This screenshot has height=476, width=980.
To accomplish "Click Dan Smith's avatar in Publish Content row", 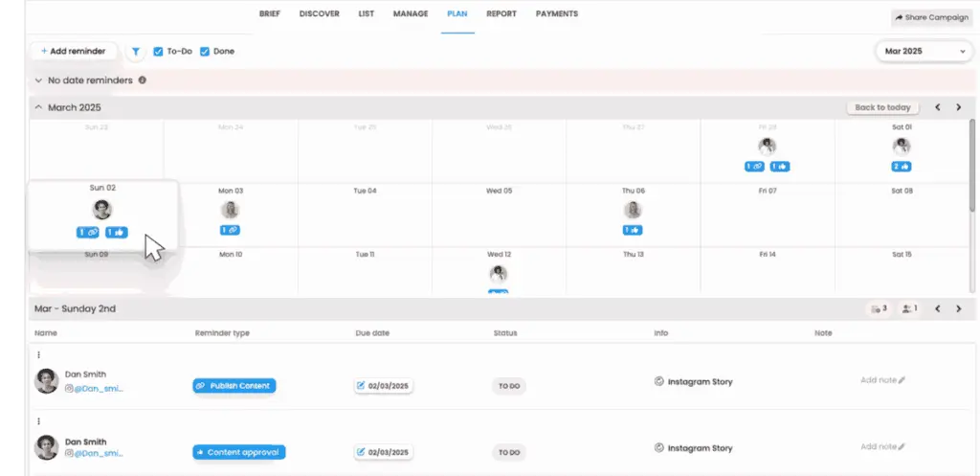I will [x=46, y=381].
